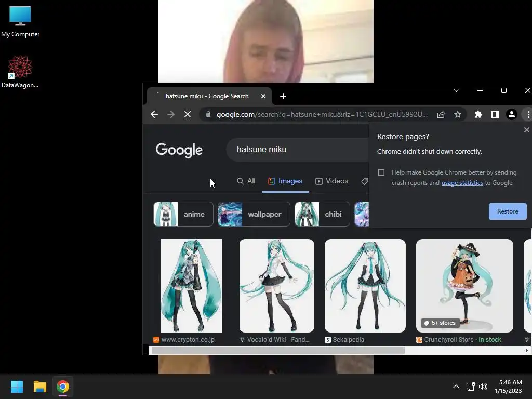Viewport: 532px width, 399px height.
Task: Switch to the All results tab
Action: pyautogui.click(x=246, y=181)
